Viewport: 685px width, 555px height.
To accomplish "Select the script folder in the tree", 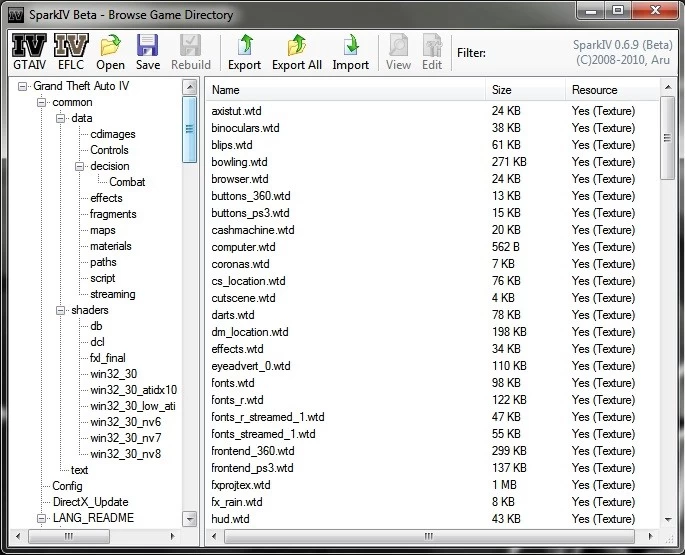I will (103, 278).
